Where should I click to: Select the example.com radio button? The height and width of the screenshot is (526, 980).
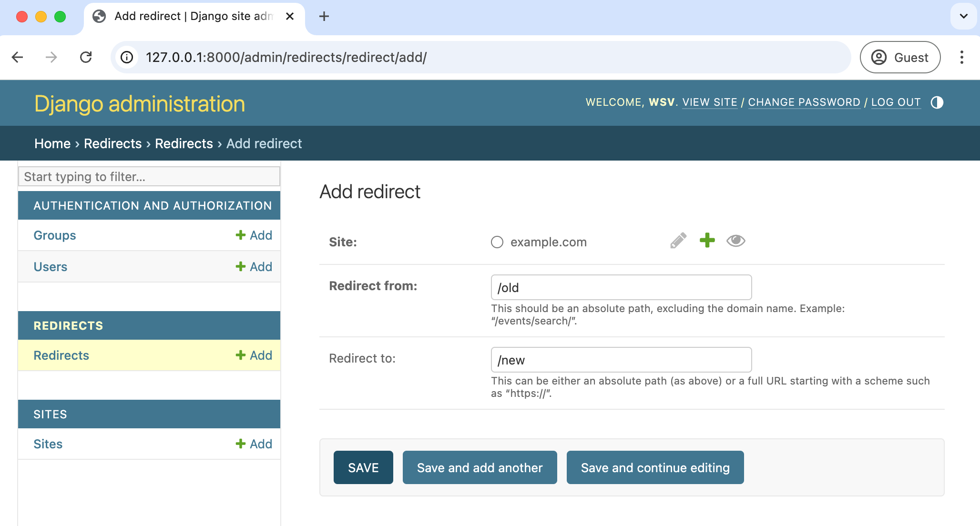click(497, 242)
